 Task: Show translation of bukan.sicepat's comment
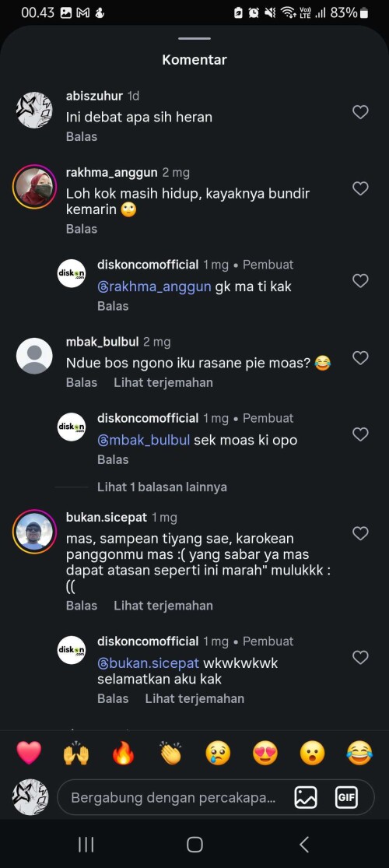pyautogui.click(x=163, y=606)
